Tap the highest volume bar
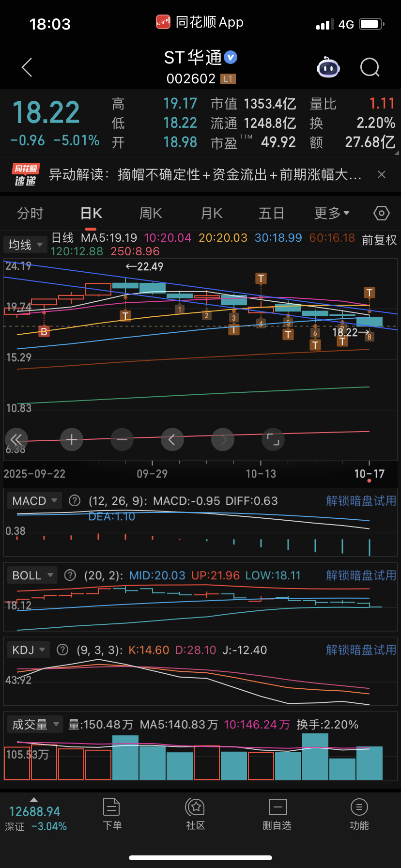Viewport: 401px width, 868px height. tap(315, 756)
